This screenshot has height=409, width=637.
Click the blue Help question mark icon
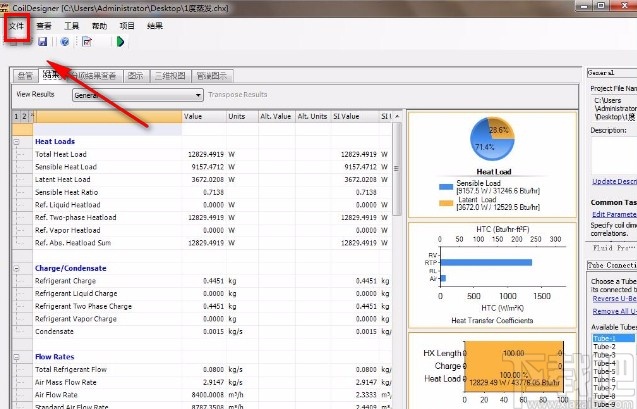[x=65, y=41]
